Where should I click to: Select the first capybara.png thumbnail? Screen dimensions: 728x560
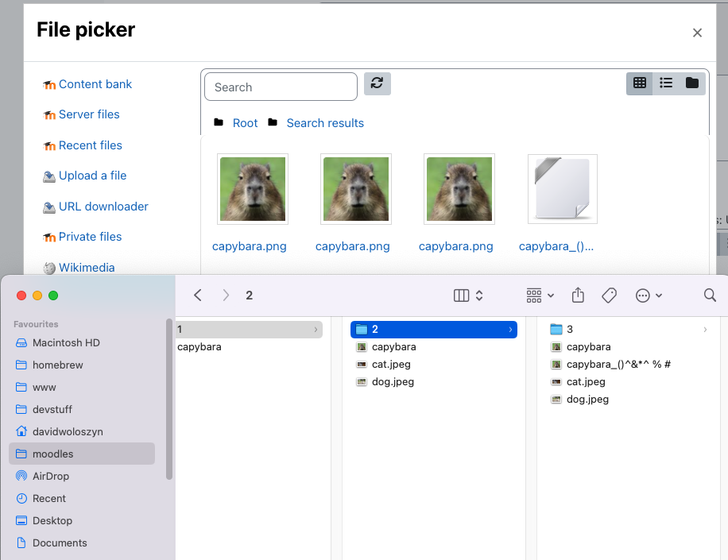(x=253, y=189)
